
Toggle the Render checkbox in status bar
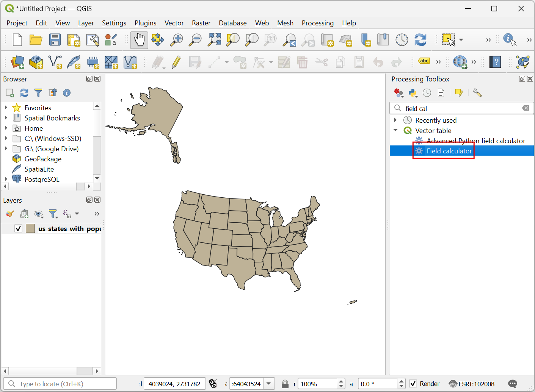tap(413, 384)
